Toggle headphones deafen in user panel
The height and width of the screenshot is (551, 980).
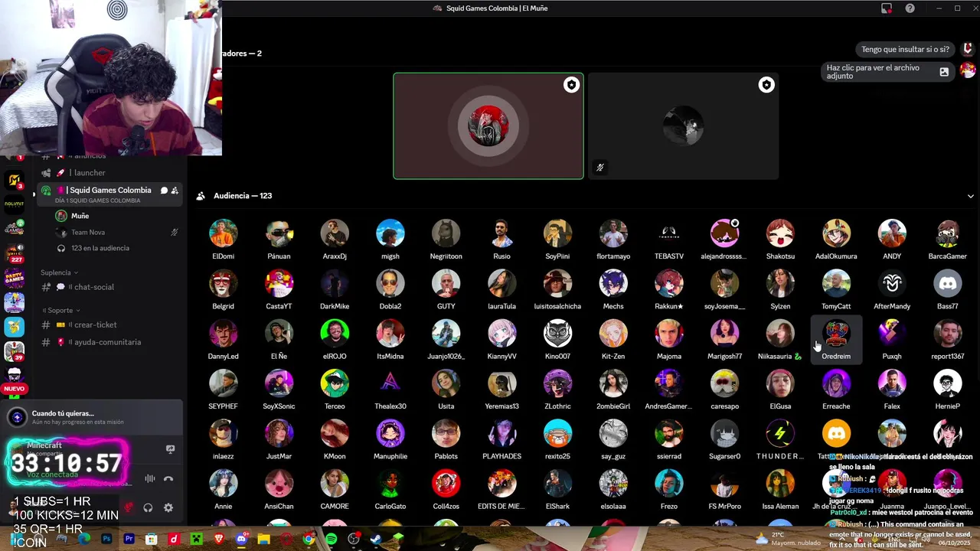pyautogui.click(x=148, y=507)
